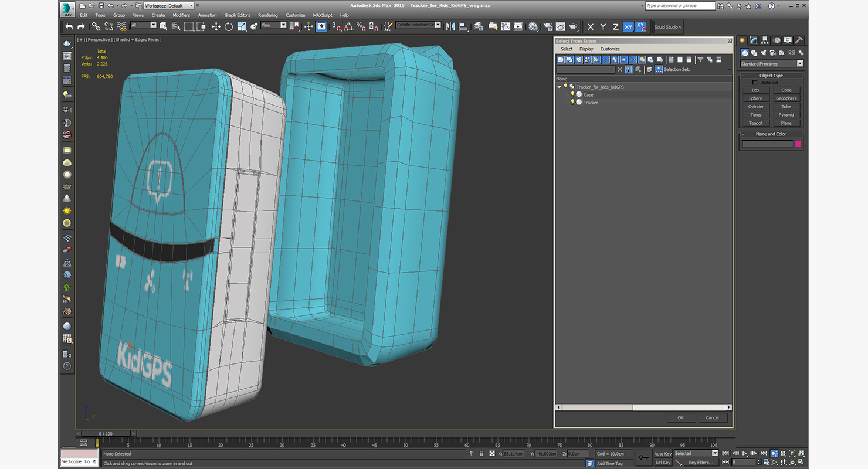The width and height of the screenshot is (868, 469).
Task: Click Go to End playback button
Action: (x=764, y=453)
